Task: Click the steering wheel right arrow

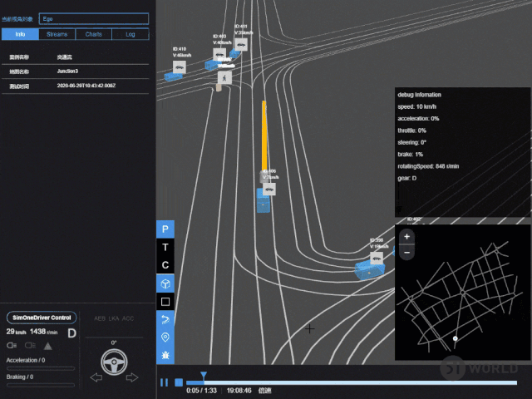Action: tap(131, 378)
